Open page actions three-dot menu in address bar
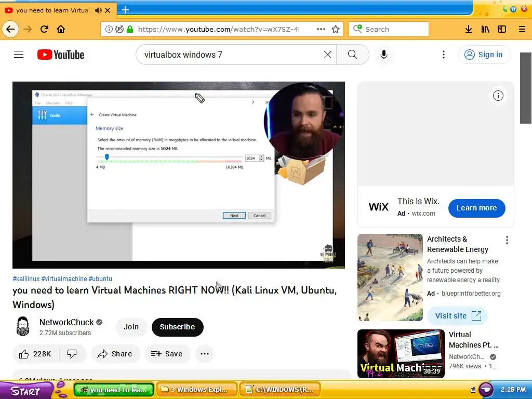532x399 pixels. [321, 29]
